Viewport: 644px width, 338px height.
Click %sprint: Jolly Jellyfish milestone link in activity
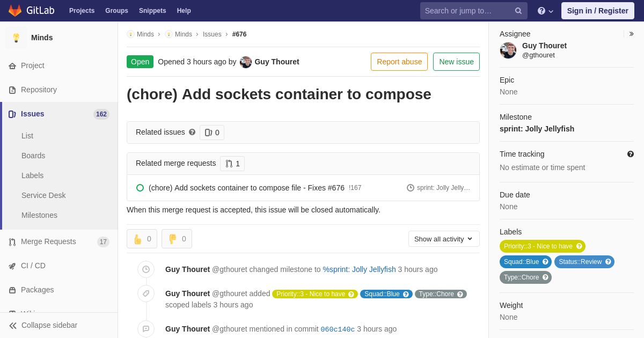click(359, 269)
